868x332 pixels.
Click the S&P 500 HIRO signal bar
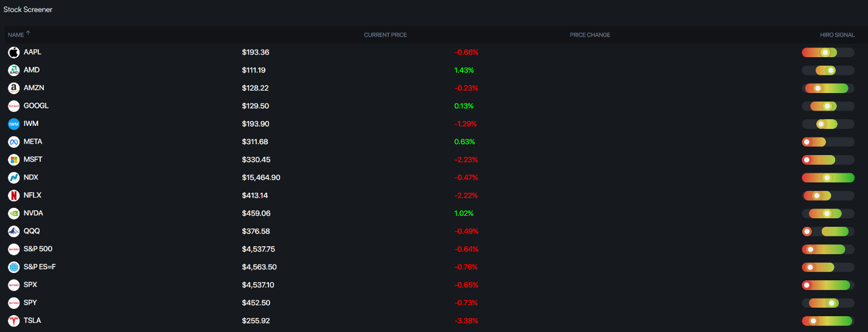pos(828,249)
